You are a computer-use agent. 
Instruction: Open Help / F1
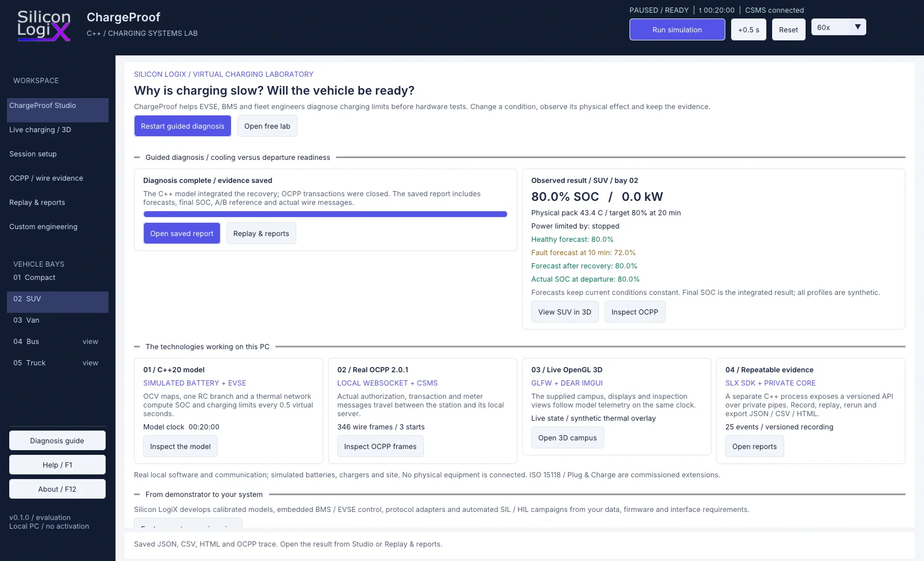tap(57, 465)
